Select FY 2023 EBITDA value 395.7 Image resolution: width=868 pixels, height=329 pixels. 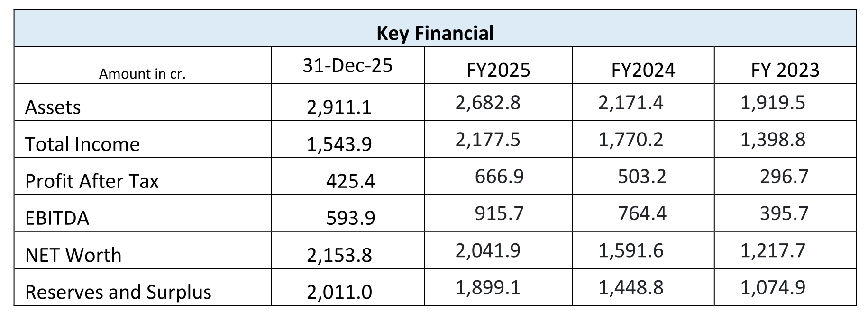click(784, 213)
